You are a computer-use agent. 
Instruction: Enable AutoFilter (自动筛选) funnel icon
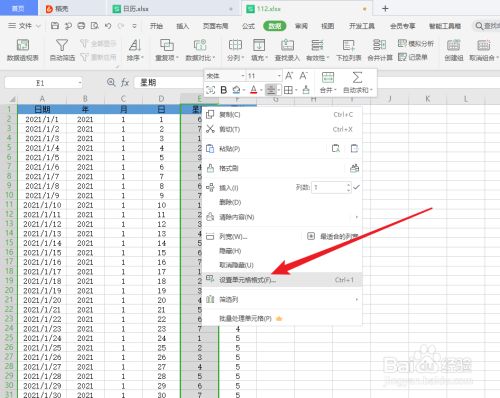coord(62,45)
